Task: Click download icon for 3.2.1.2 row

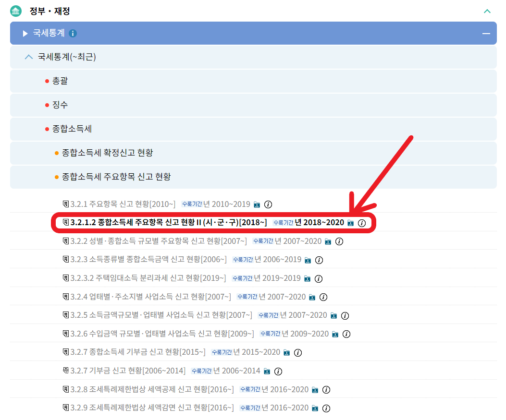Action: (x=350, y=223)
